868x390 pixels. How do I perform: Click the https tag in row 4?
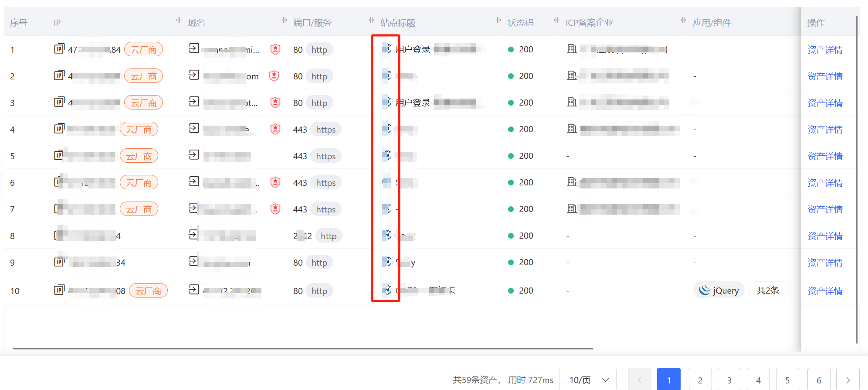pos(326,129)
